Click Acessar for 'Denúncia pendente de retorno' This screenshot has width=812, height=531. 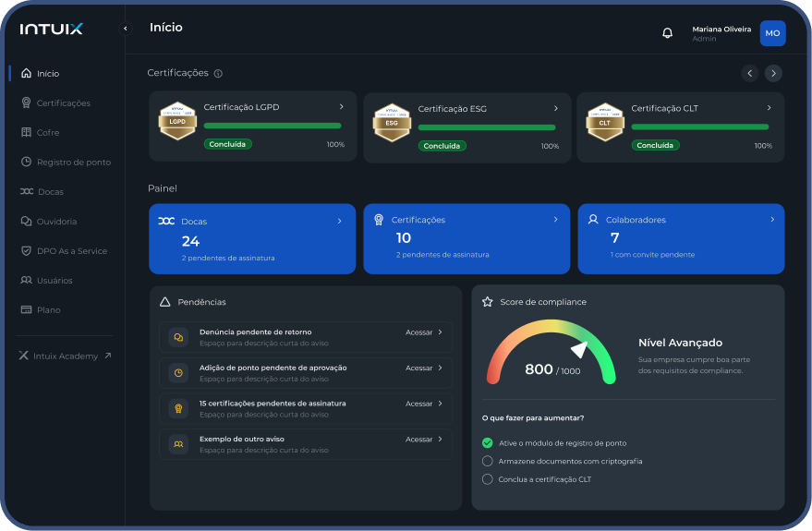pos(424,332)
